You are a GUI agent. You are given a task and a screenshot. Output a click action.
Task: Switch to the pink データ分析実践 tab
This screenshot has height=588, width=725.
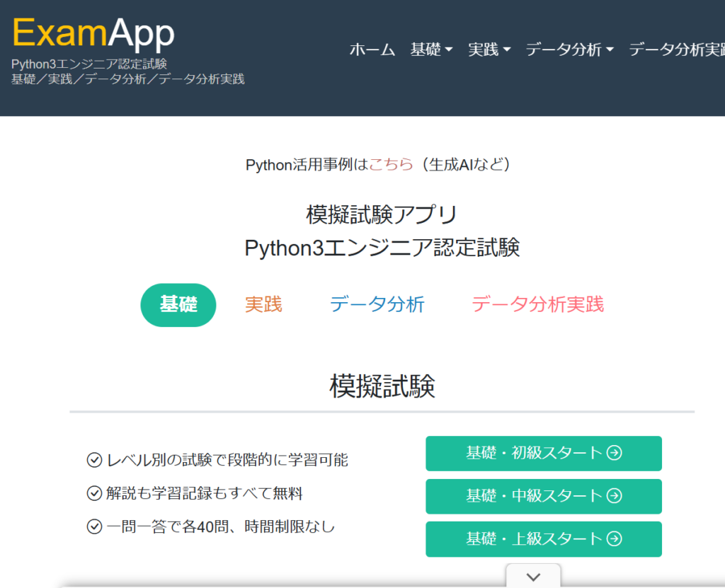[537, 305]
